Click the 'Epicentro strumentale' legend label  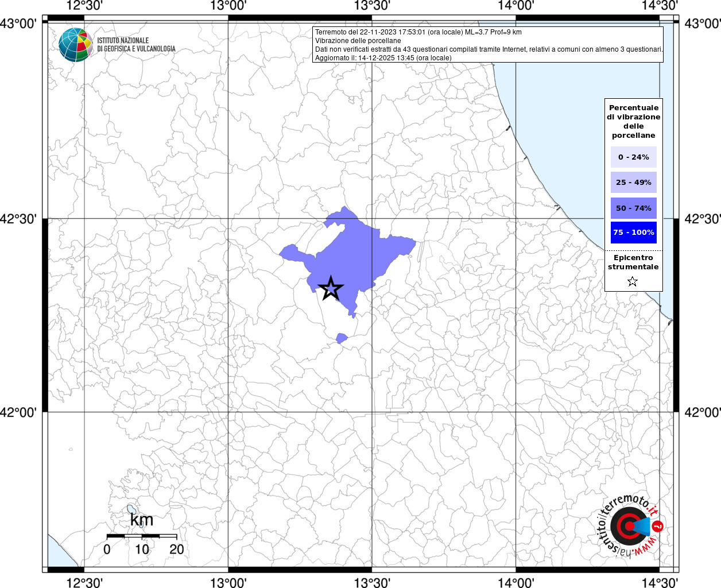pyautogui.click(x=633, y=262)
